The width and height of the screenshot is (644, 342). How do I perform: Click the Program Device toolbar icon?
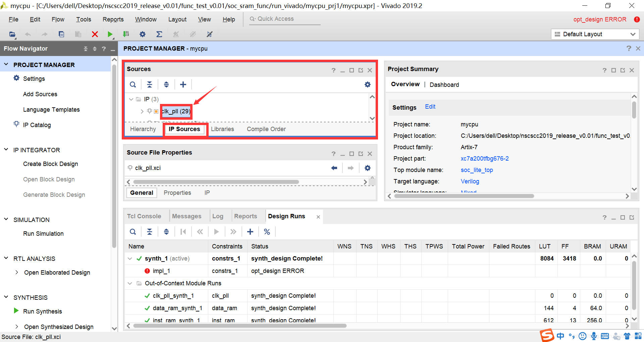tap(126, 34)
